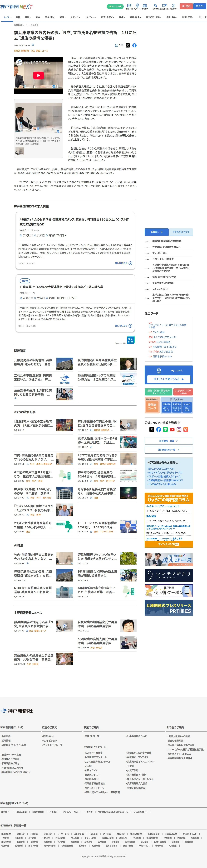Open the official Facebook account icon

pyautogui.click(x=159, y=429)
